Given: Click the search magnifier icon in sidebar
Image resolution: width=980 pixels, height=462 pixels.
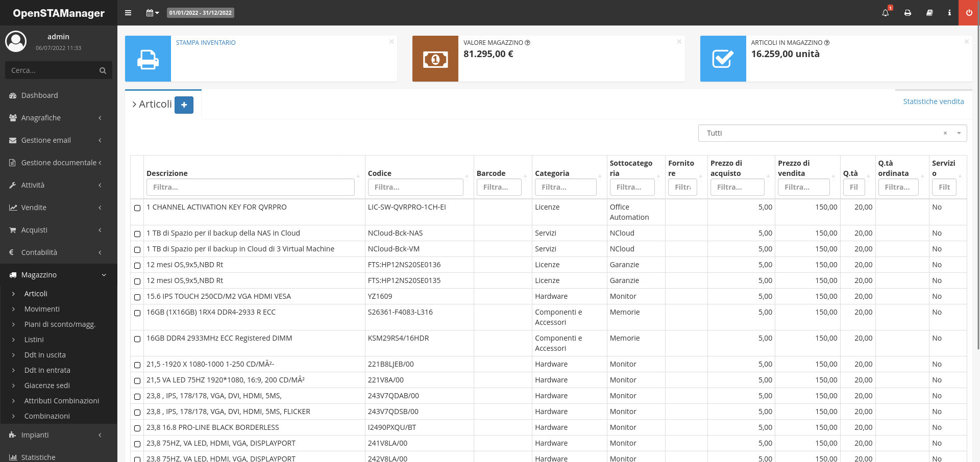Looking at the screenshot, I should [103, 70].
